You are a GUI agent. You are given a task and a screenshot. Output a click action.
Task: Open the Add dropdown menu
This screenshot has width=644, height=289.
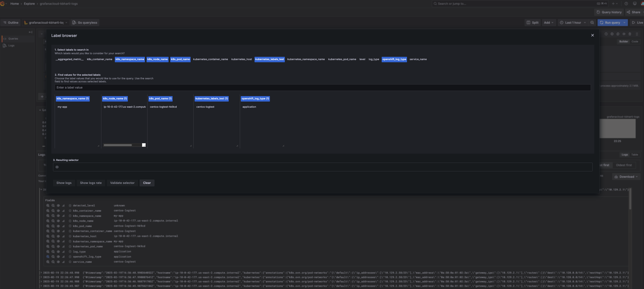click(x=549, y=22)
